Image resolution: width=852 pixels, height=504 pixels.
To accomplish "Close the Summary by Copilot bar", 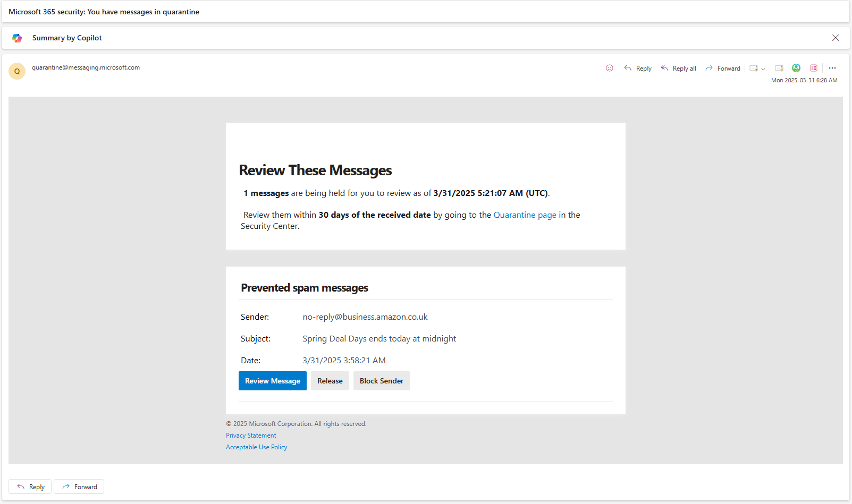I will 836,38.
